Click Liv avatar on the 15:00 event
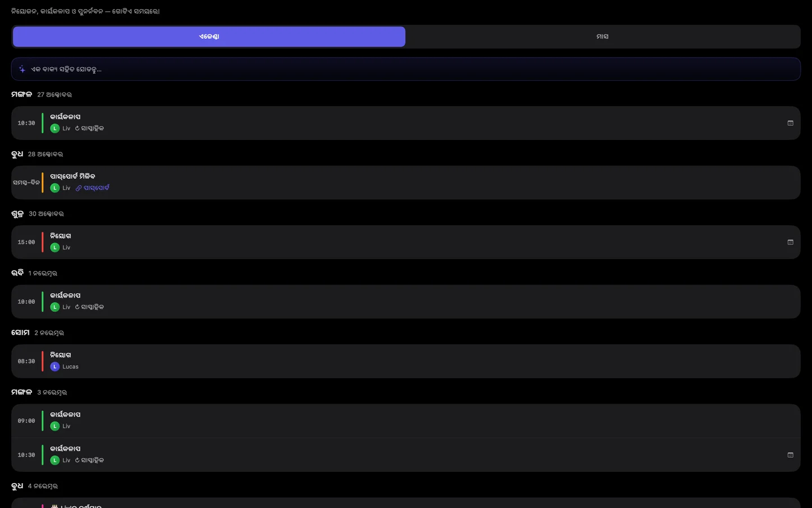 pyautogui.click(x=55, y=248)
